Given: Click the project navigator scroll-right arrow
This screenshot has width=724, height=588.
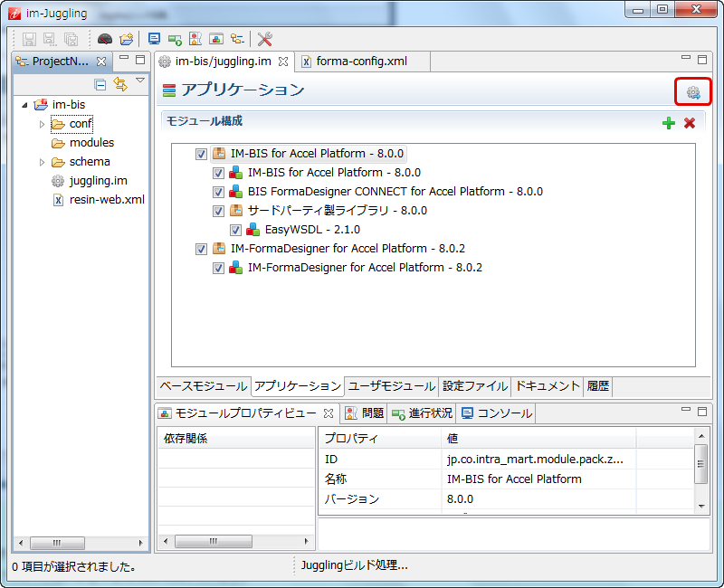Looking at the screenshot, I should point(141,543).
